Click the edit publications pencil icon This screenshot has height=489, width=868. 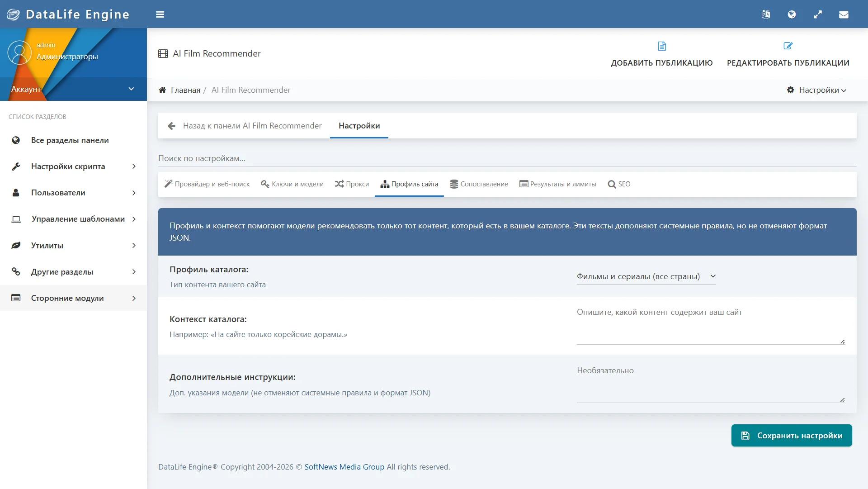(x=788, y=46)
